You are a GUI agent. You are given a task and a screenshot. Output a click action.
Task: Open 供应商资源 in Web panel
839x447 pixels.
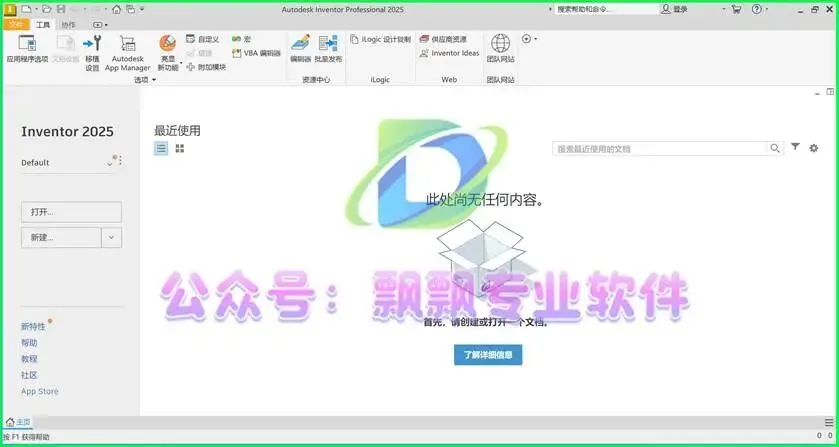[443, 39]
